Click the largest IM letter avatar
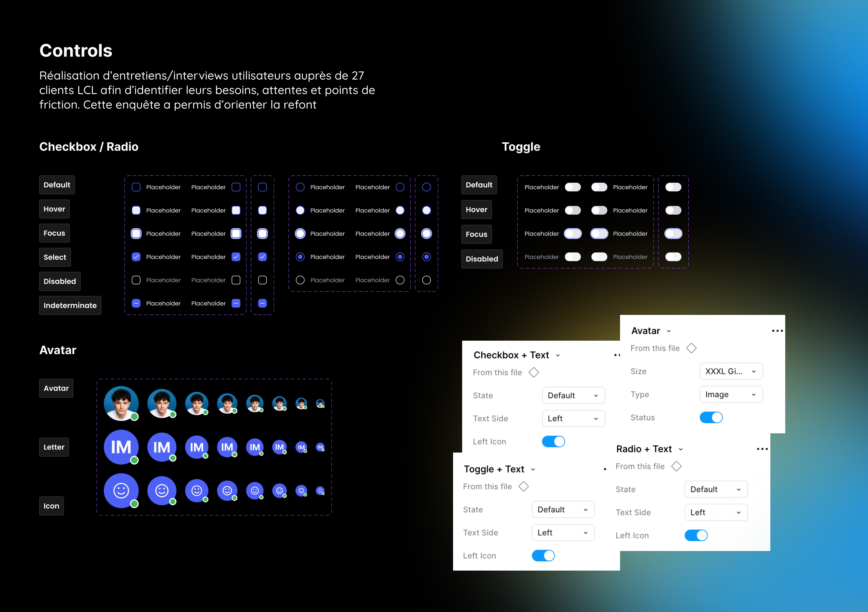This screenshot has height=612, width=868. click(121, 447)
